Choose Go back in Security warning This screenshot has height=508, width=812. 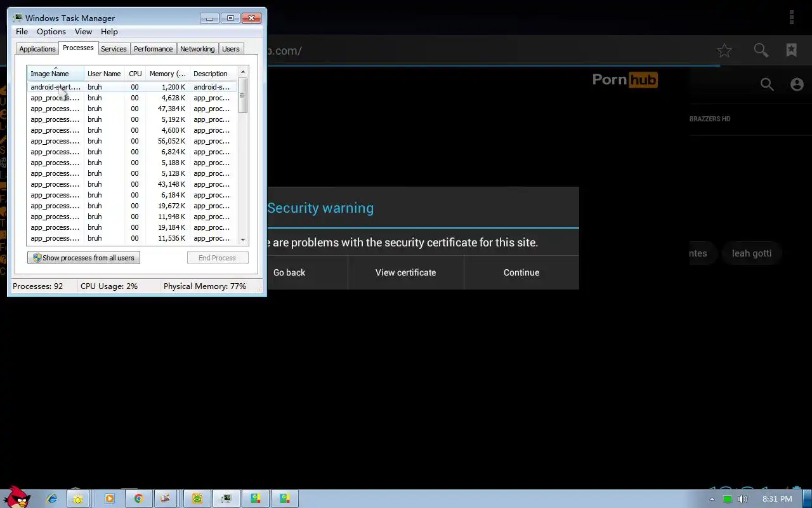click(289, 272)
